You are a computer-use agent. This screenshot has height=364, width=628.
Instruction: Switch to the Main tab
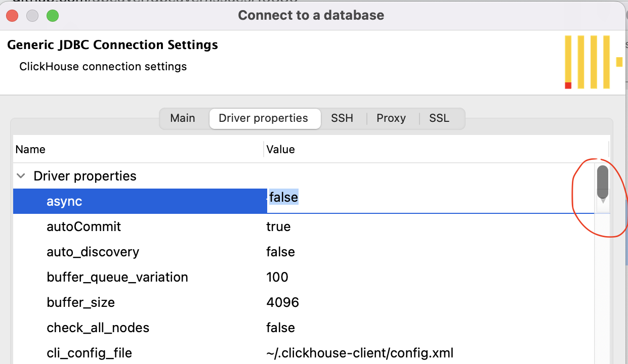(x=182, y=118)
